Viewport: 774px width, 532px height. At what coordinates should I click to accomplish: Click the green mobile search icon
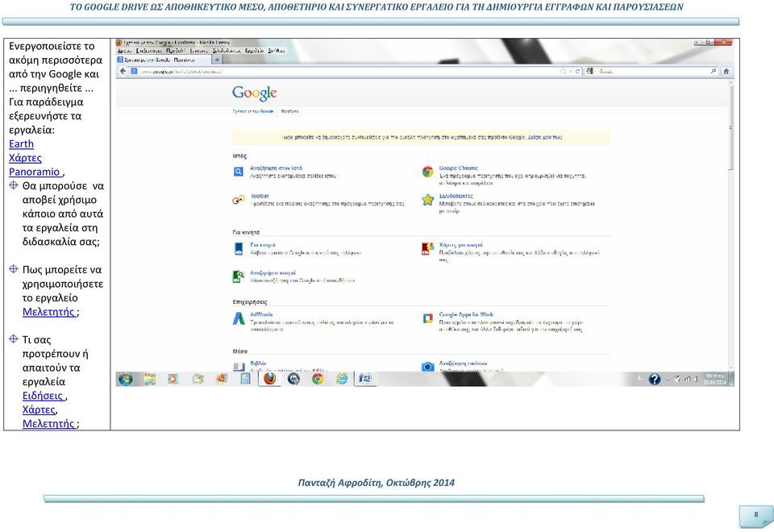pyautogui.click(x=239, y=276)
